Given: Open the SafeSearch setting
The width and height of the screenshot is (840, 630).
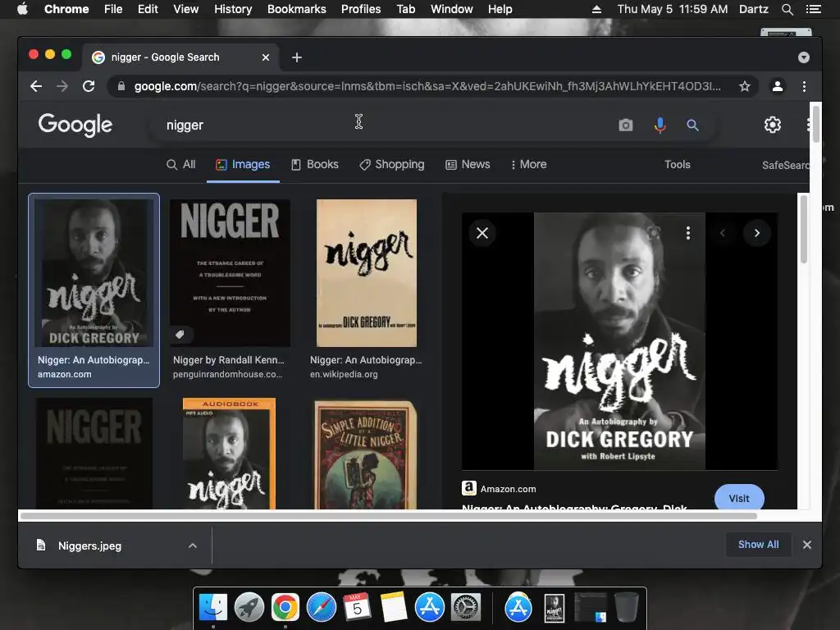Looking at the screenshot, I should [x=785, y=165].
